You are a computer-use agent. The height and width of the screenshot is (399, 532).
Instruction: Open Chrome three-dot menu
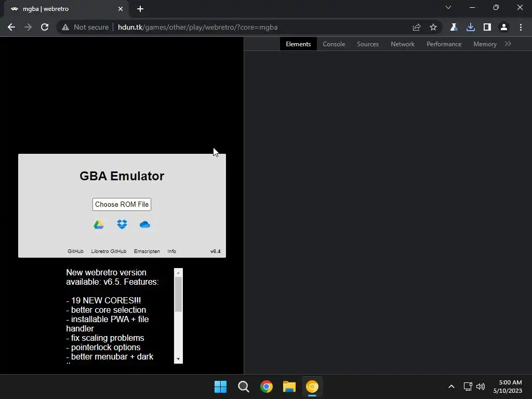coord(521,27)
